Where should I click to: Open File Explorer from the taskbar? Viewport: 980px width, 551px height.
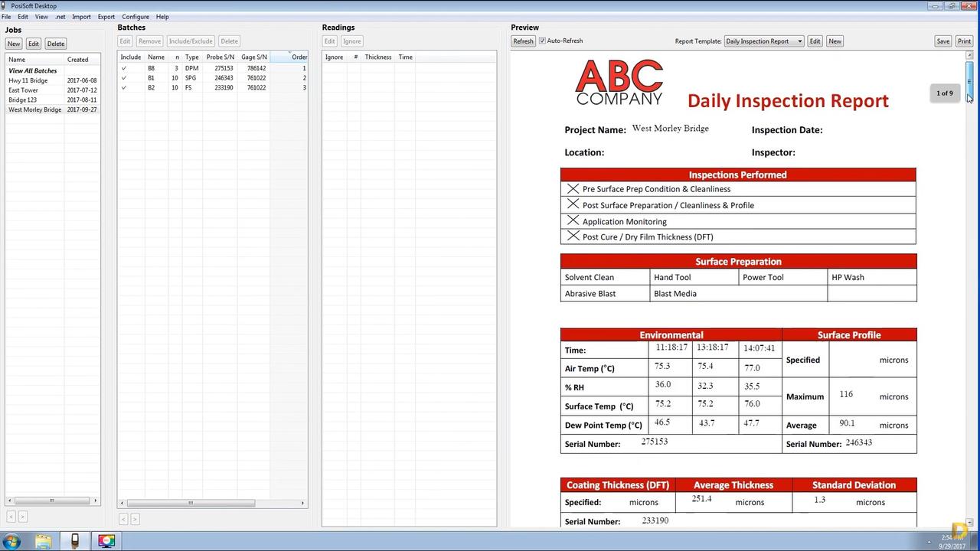point(44,541)
